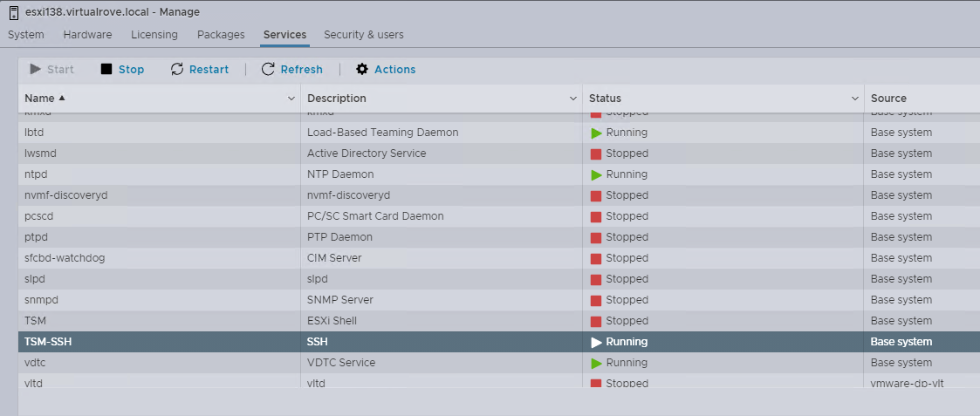
Task: Open the Hardware tab
Action: point(87,35)
